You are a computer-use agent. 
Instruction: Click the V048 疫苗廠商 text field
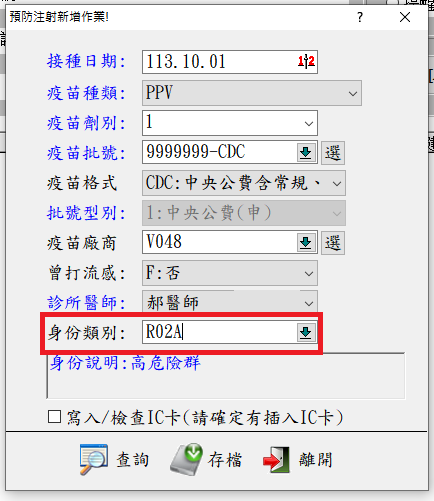tap(220, 242)
